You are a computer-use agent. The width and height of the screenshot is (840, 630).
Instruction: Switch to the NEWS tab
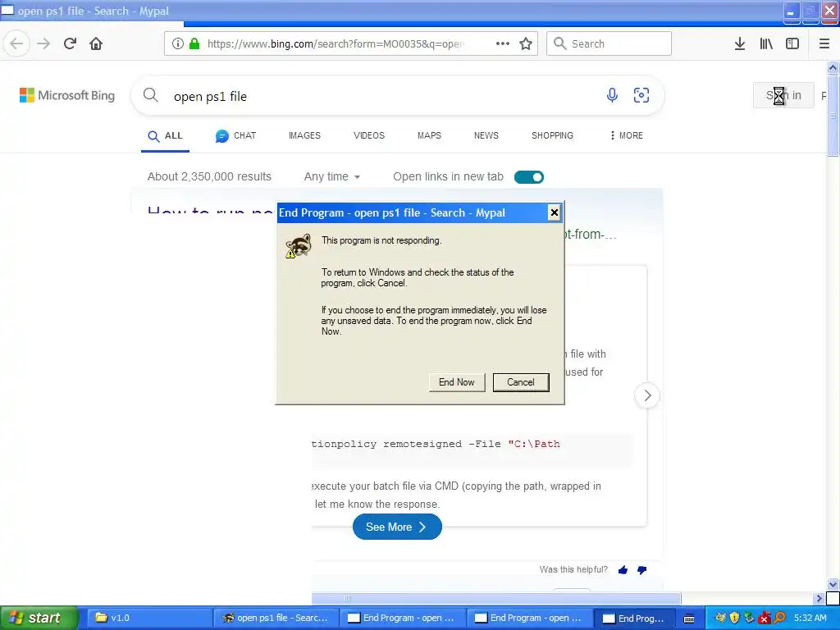[x=486, y=135]
